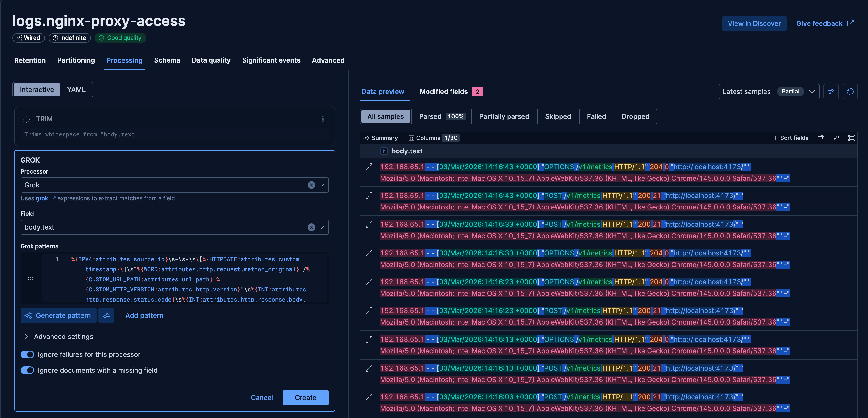Open keyboard shortcuts icon in table toolbar
The image size is (868, 418).
pos(821,138)
